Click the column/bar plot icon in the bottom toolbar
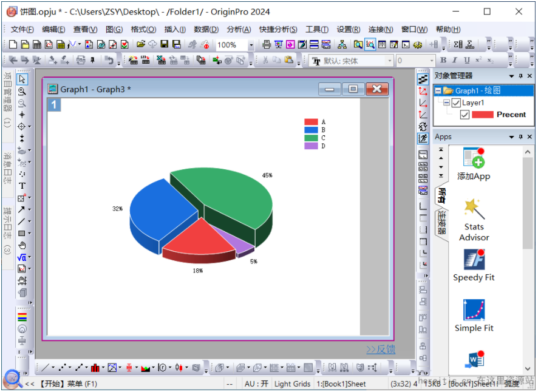The width and height of the screenshot is (538, 392). click(x=95, y=368)
